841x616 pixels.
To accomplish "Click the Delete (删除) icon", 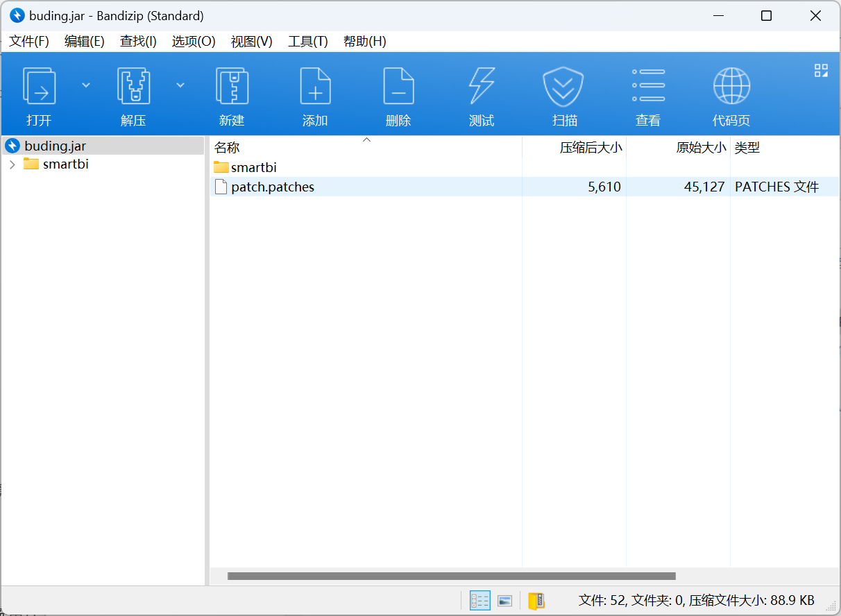I will (398, 86).
